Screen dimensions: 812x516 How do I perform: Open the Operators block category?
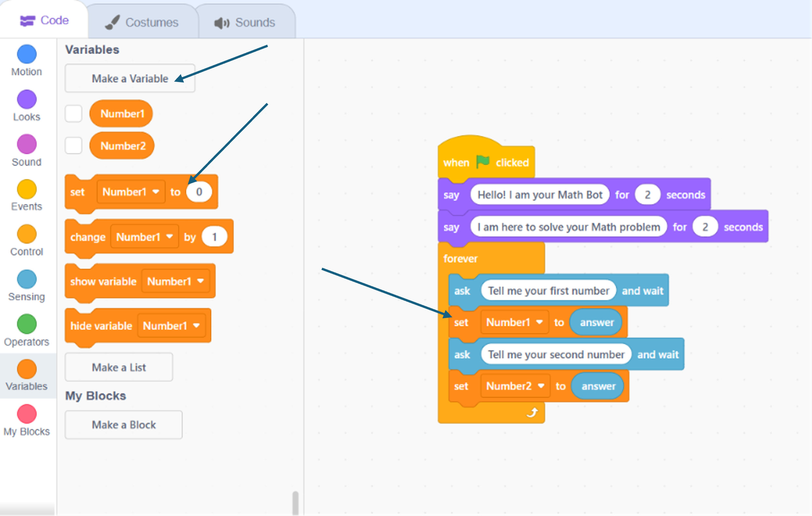coord(27,330)
